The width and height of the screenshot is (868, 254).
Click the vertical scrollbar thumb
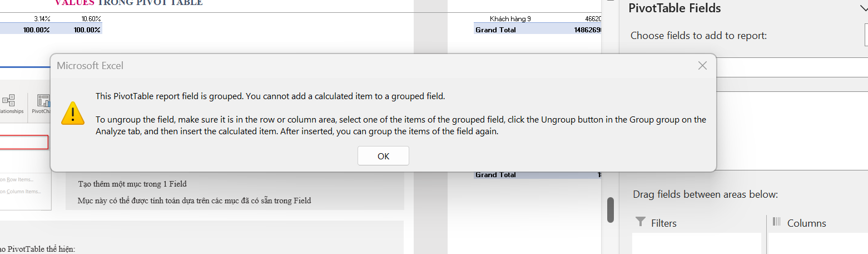(x=610, y=209)
